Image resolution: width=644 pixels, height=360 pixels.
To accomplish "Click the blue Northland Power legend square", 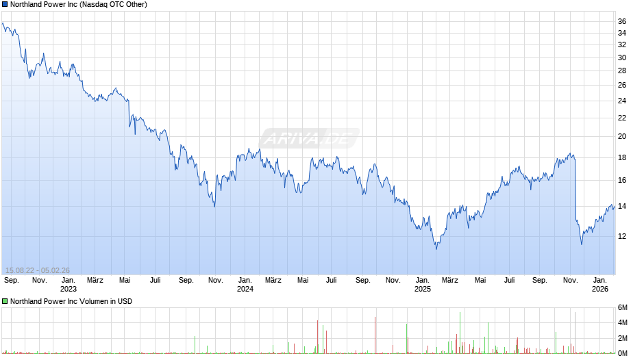I will point(5,5).
